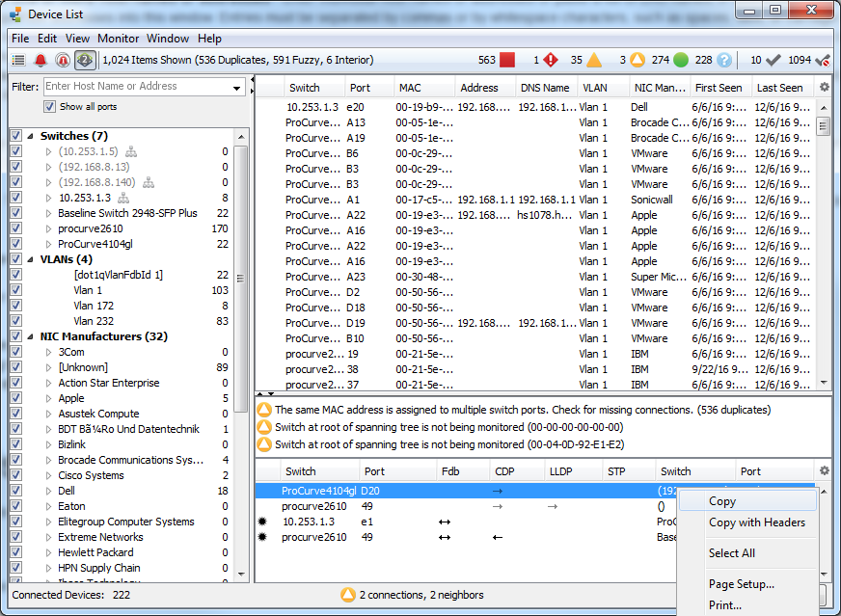Image resolution: width=841 pixels, height=616 pixels.
Task: Open the Filter host name dropdown arrow
Action: click(236, 88)
